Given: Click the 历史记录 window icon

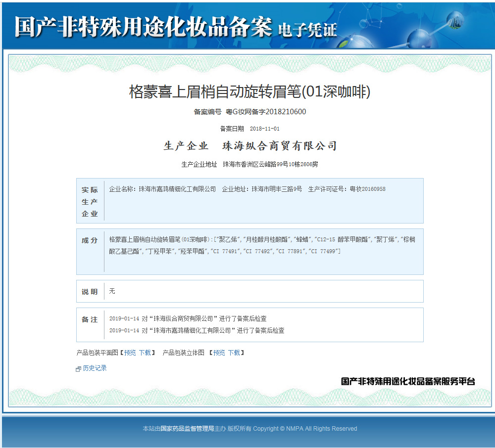Looking at the screenshot, I should point(78,369).
